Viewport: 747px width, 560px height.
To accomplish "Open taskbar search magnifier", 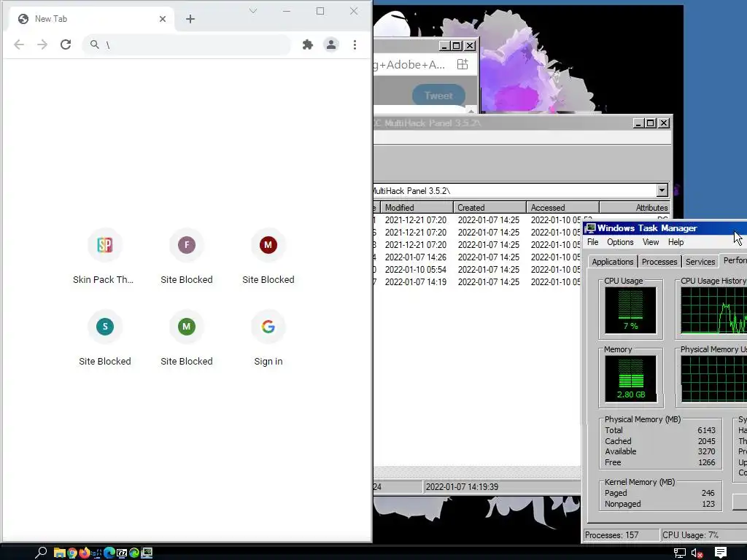I will (x=41, y=553).
